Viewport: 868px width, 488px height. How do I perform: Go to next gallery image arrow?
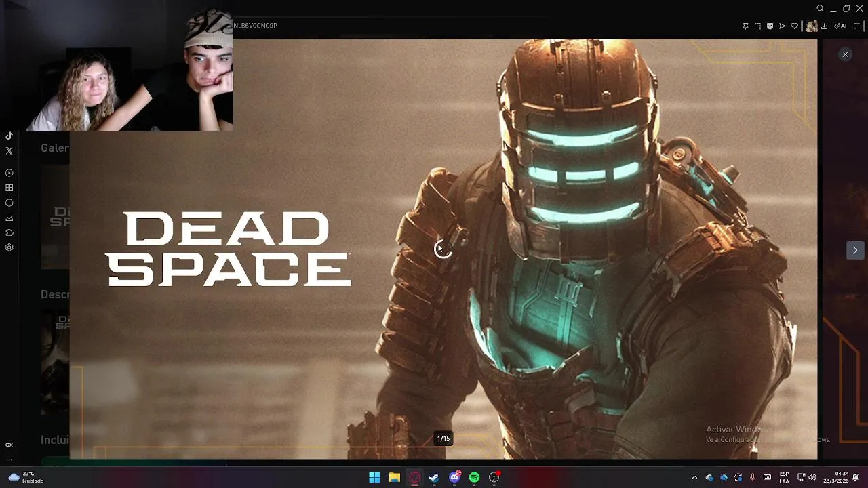(854, 250)
